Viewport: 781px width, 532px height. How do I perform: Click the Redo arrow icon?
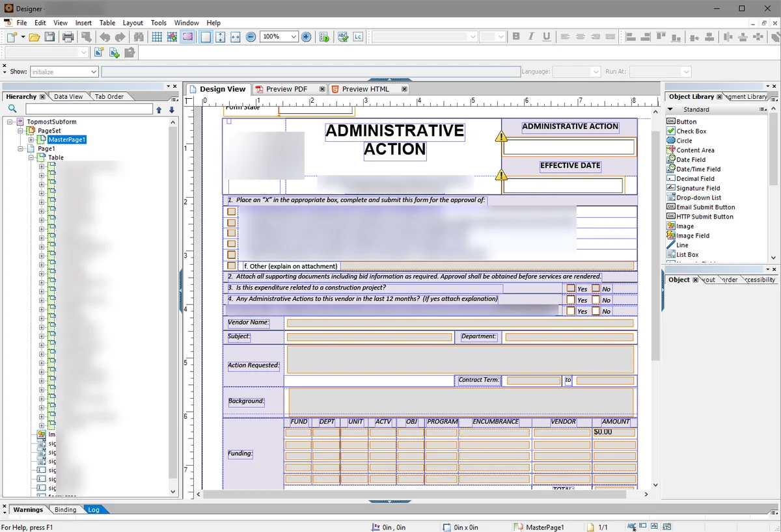(119, 37)
